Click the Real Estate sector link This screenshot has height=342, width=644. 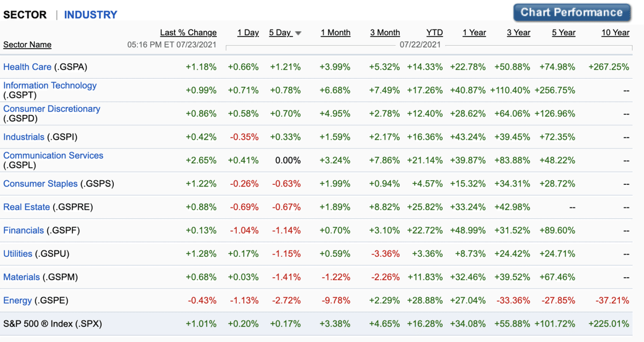26,207
